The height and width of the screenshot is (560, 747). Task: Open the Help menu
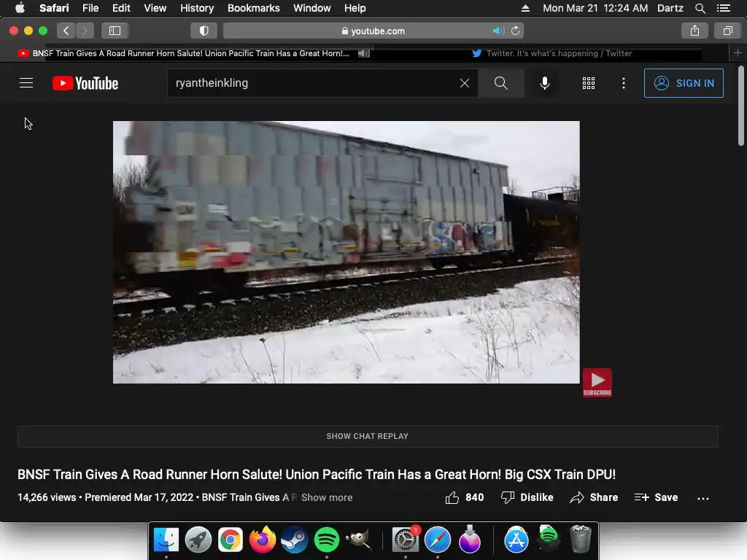(355, 8)
